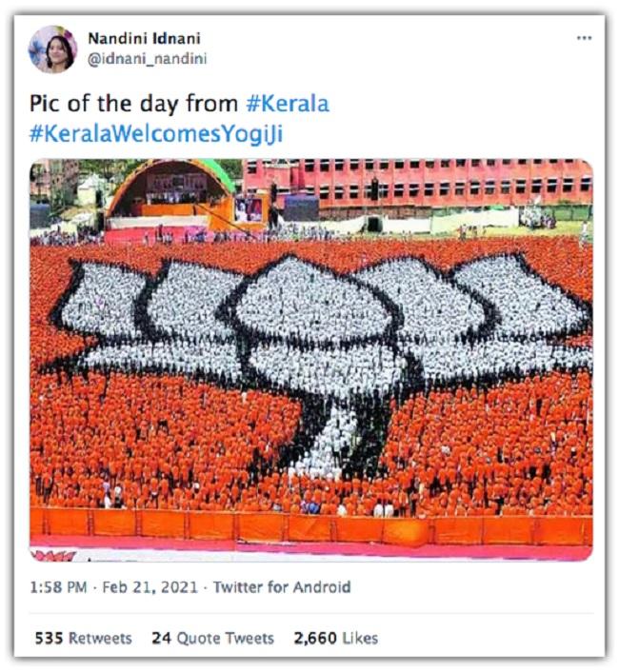The height and width of the screenshot is (672, 619).
Task: Open the @idnani_nandini handle
Action: click(147, 59)
